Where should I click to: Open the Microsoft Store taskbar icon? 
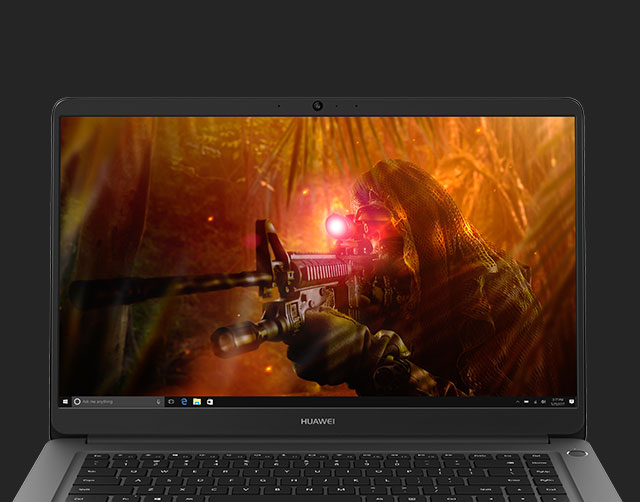pos(210,402)
